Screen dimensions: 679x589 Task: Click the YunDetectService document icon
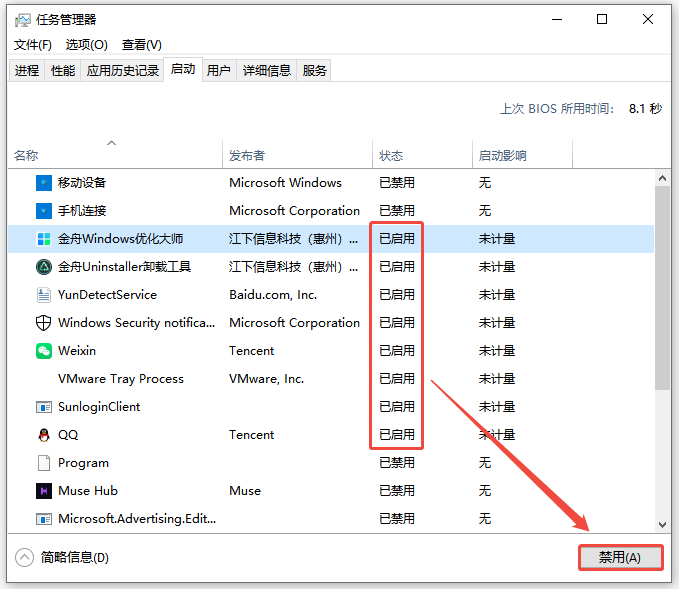tap(43, 295)
